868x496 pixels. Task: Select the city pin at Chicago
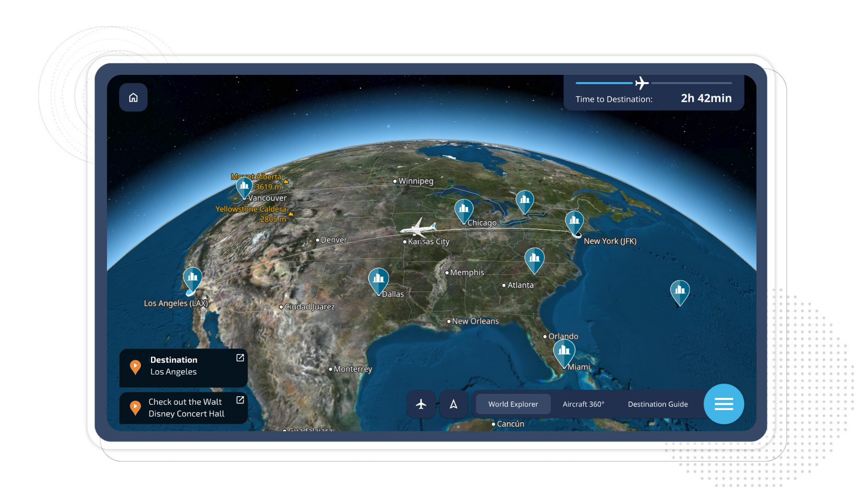tap(464, 211)
